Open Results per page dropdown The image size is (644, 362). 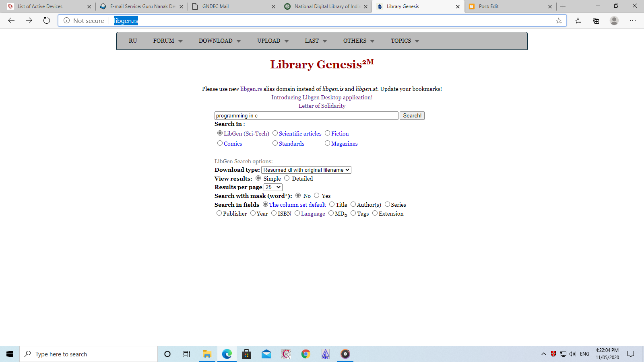pyautogui.click(x=273, y=187)
